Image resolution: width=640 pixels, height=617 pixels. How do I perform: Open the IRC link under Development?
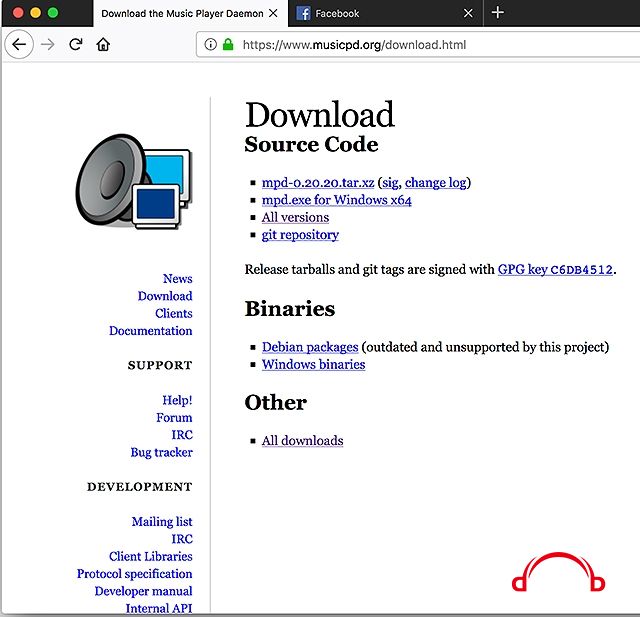pyautogui.click(x=182, y=539)
